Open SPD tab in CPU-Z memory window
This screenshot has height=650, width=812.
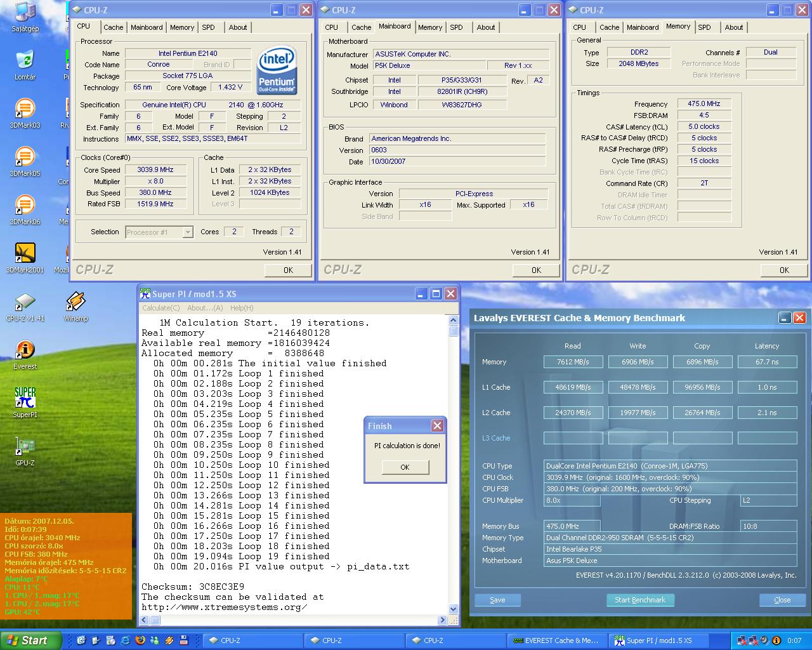pos(704,27)
